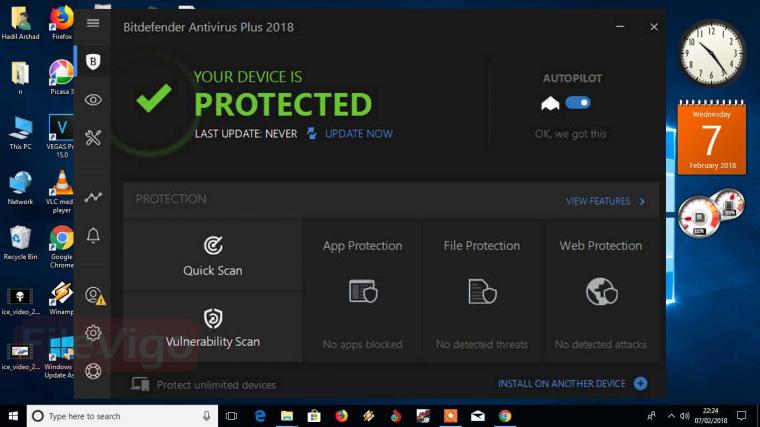Screen dimensions: 760x427
Task: Open the VLC media player desktop shortcut
Action: [x=60, y=192]
